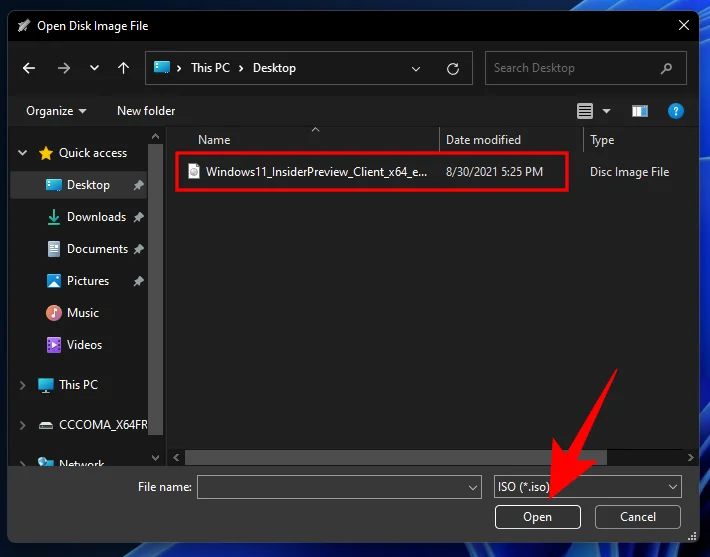Click the pin icon beside Desktop
Viewport: 710px width, 557px height.
139,185
